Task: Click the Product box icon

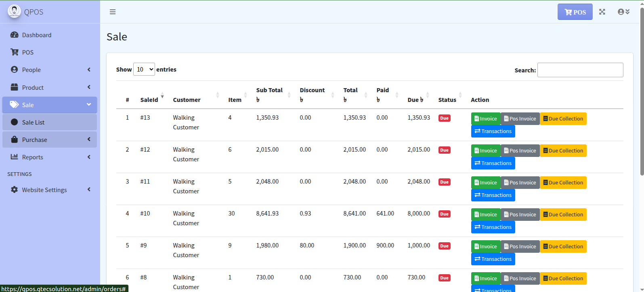Action: [15, 87]
